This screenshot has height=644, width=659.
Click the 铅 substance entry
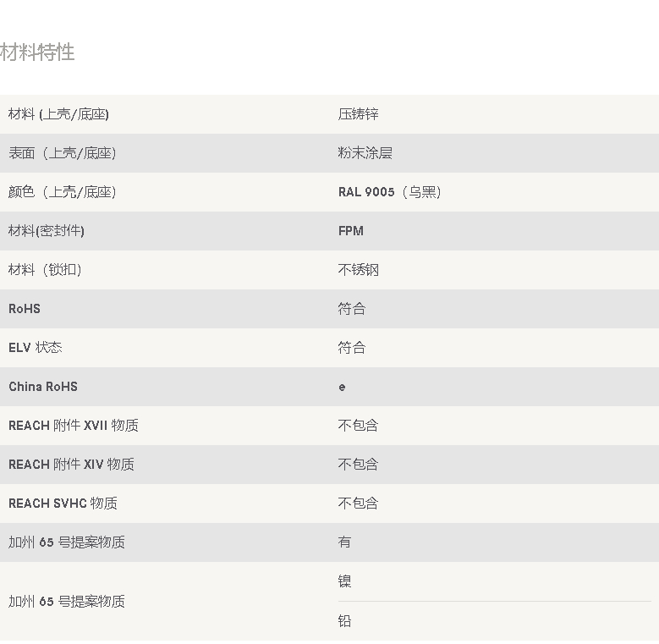(x=344, y=621)
